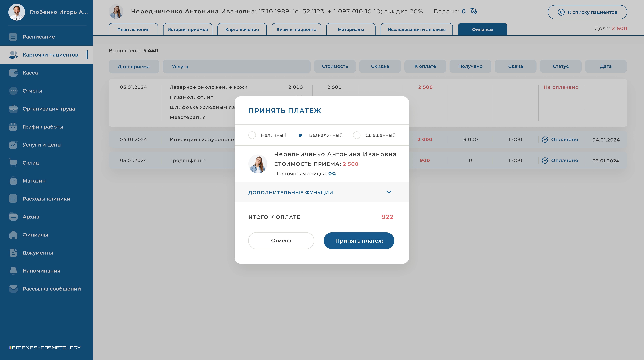Click the Оплачено checkmark icon for 04.01.2024
This screenshot has width=644, height=360.
click(545, 140)
